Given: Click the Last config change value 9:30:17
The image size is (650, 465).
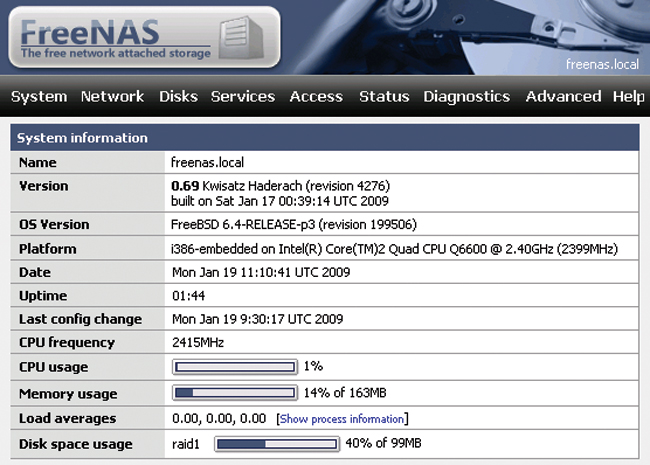Looking at the screenshot, I should (x=257, y=319).
